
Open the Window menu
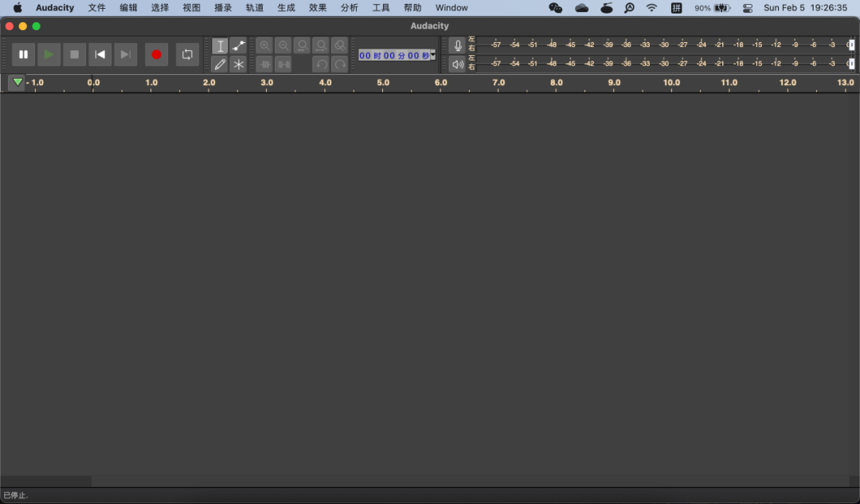click(x=451, y=8)
